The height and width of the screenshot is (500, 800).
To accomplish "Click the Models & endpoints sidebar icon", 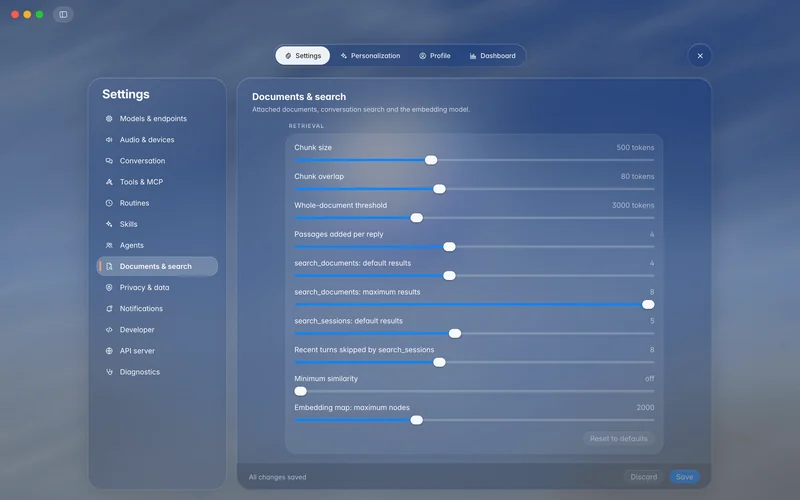I will point(109,118).
